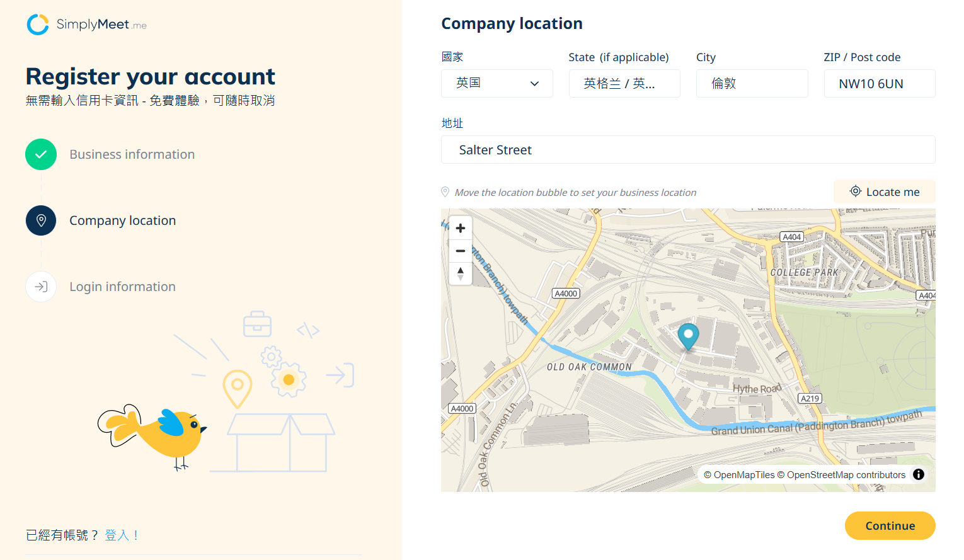
Task: Click the green Business information checkmark icon
Action: coord(41,154)
